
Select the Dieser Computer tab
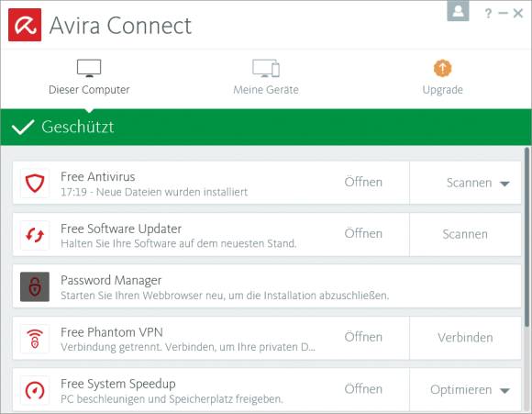tap(89, 77)
